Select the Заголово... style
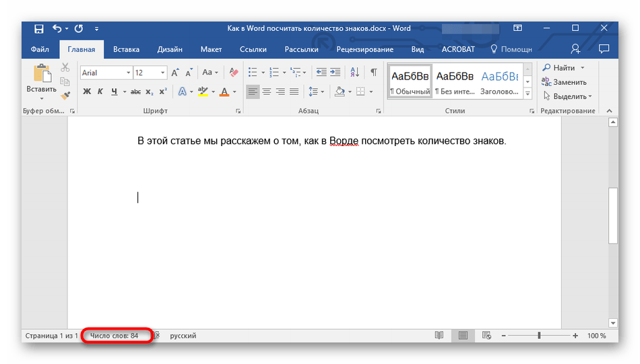The width and height of the screenshot is (640, 364). (x=500, y=82)
